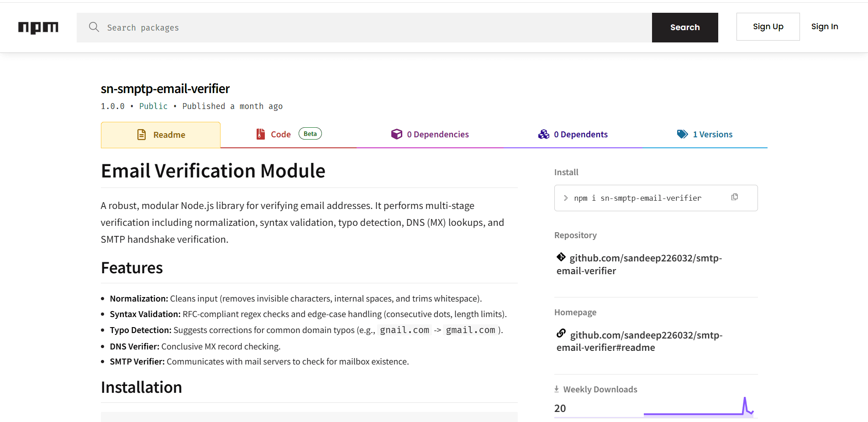Click the package title sn-smptp-email-verifier
868x422 pixels.
click(x=165, y=89)
